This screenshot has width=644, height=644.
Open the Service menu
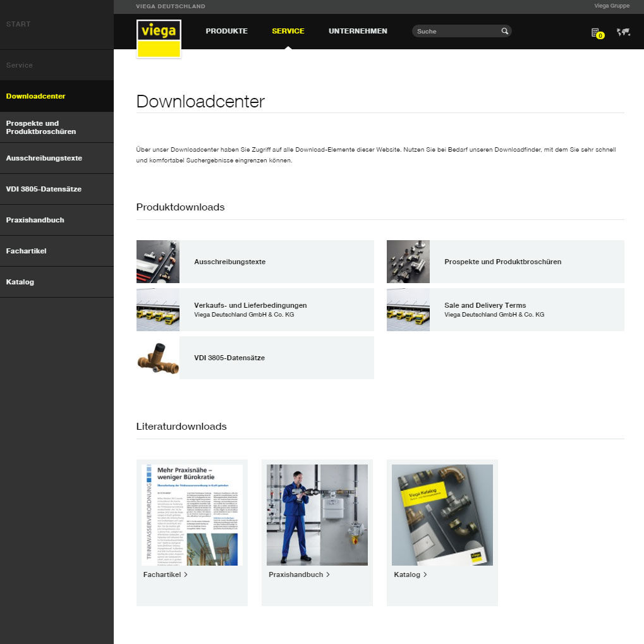click(288, 31)
